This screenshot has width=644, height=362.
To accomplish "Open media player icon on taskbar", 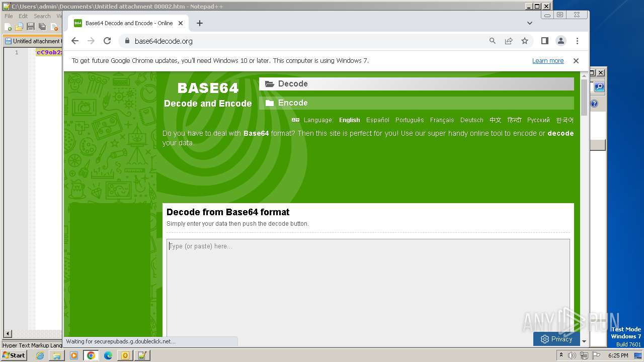I will tap(74, 355).
